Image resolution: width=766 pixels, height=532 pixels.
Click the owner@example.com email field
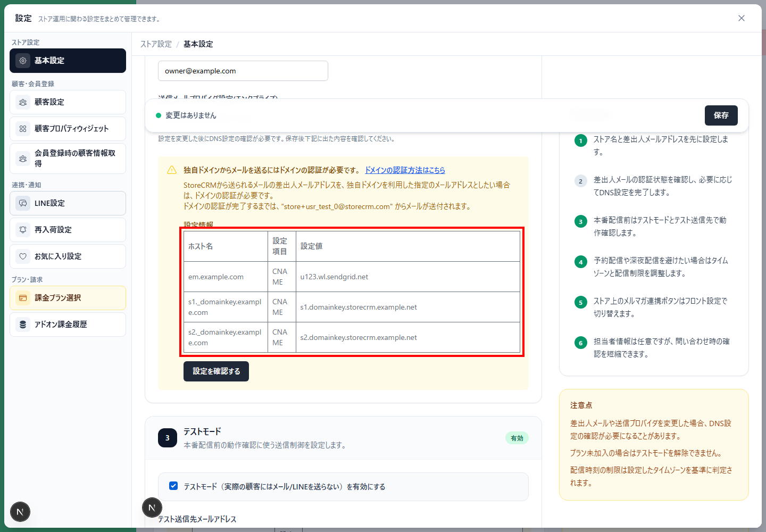[x=243, y=71]
